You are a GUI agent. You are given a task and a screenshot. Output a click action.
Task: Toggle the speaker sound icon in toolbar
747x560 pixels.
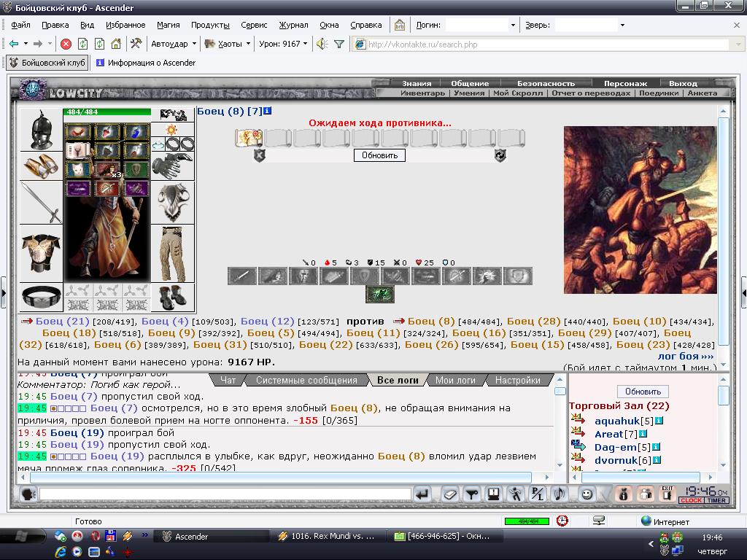pyautogui.click(x=322, y=44)
